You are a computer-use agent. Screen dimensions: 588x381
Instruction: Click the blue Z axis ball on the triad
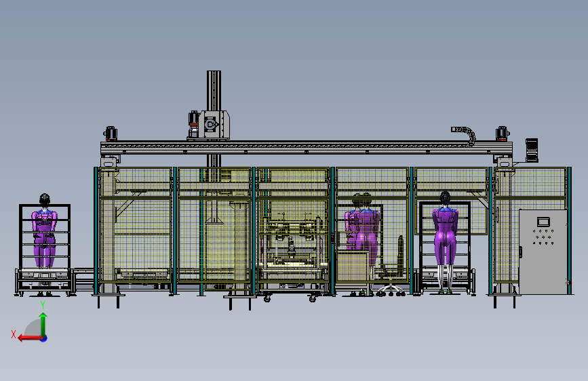pos(44,338)
